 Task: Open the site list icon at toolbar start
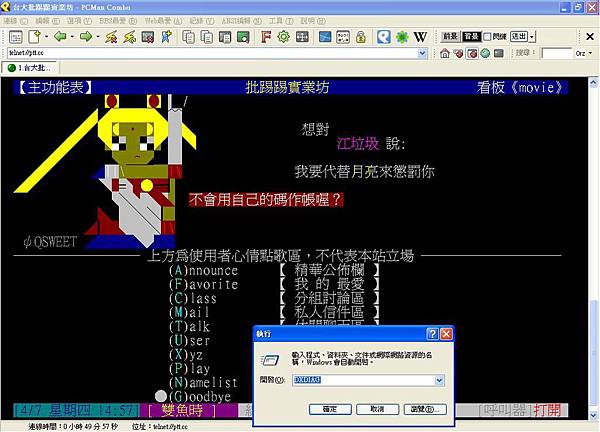pyautogui.click(x=16, y=37)
